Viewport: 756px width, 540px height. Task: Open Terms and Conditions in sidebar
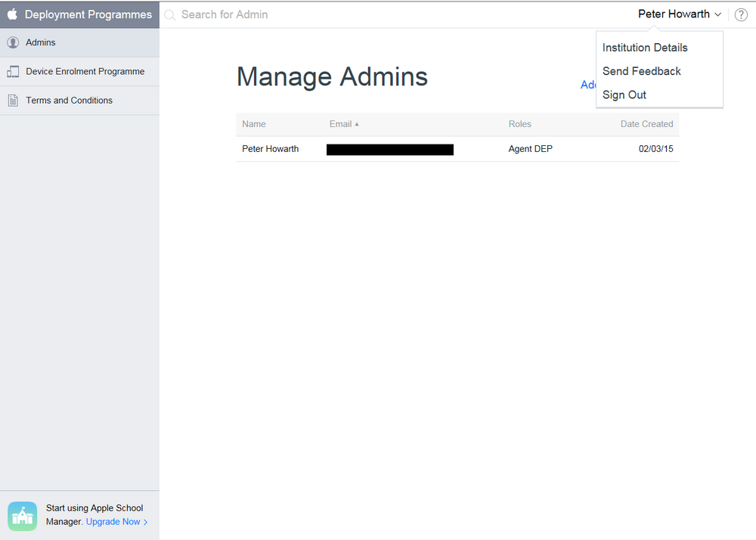(x=79, y=101)
